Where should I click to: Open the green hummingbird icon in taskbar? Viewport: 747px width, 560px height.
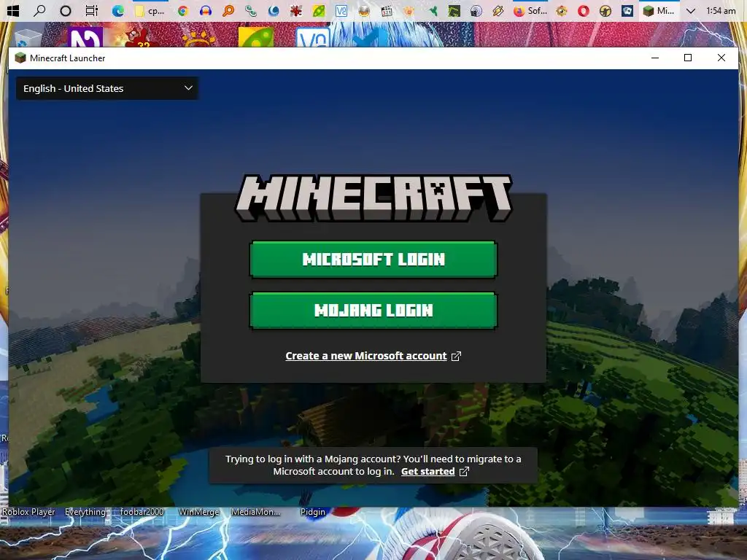(432, 10)
